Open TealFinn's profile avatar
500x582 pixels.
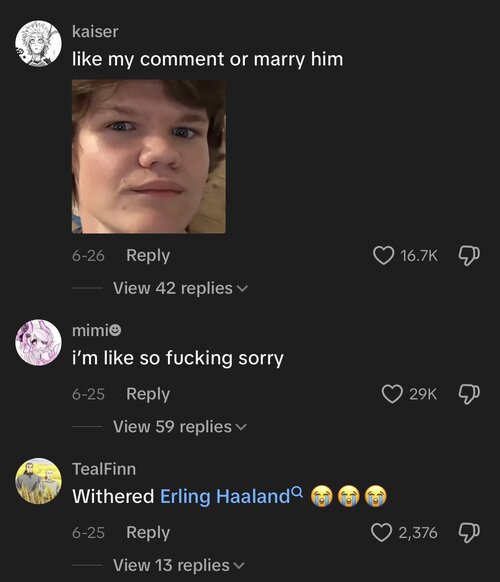(39, 481)
